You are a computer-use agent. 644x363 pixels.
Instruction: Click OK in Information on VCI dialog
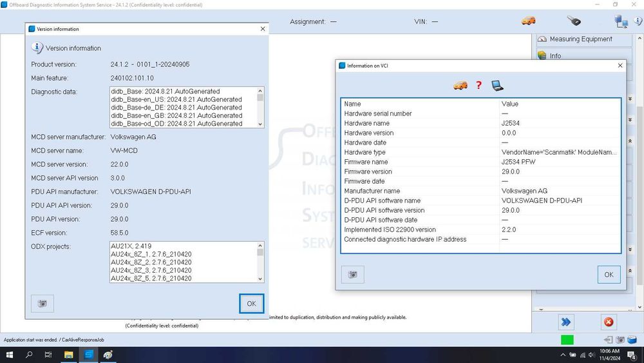(x=609, y=274)
